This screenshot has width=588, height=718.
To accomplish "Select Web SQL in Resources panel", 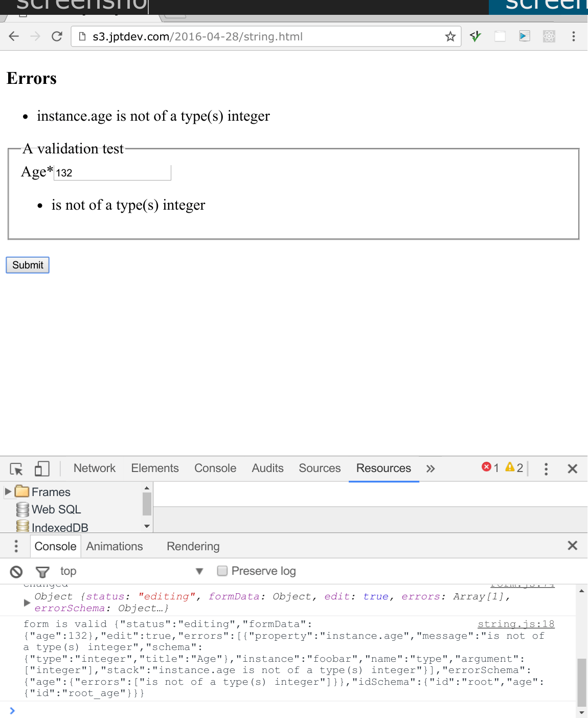I will pos(56,509).
